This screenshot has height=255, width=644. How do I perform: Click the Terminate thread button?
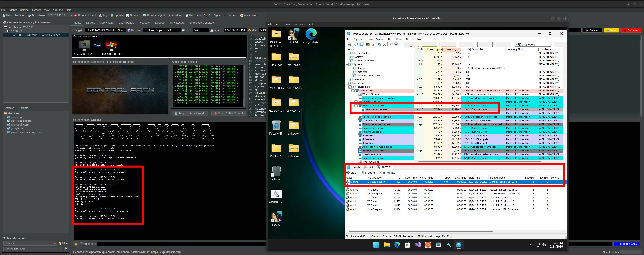pyautogui.click(x=387, y=173)
